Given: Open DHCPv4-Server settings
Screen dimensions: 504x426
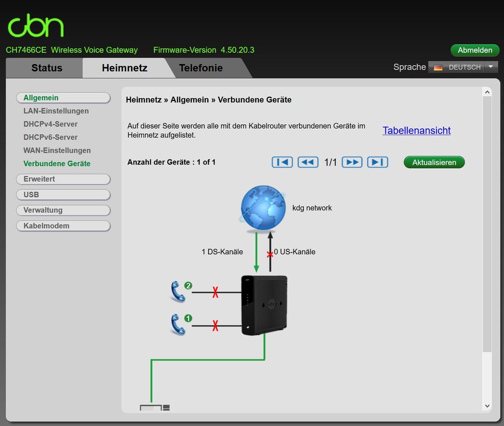Looking at the screenshot, I should [50, 124].
